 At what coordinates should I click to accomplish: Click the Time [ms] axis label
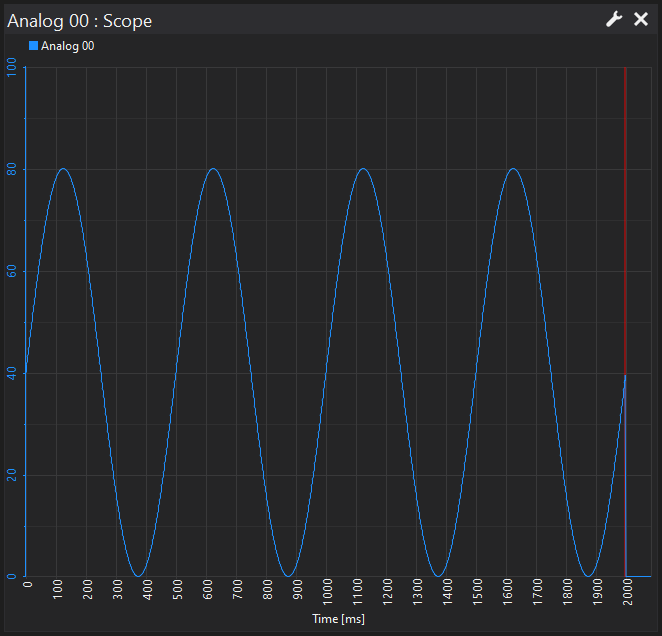[338, 619]
